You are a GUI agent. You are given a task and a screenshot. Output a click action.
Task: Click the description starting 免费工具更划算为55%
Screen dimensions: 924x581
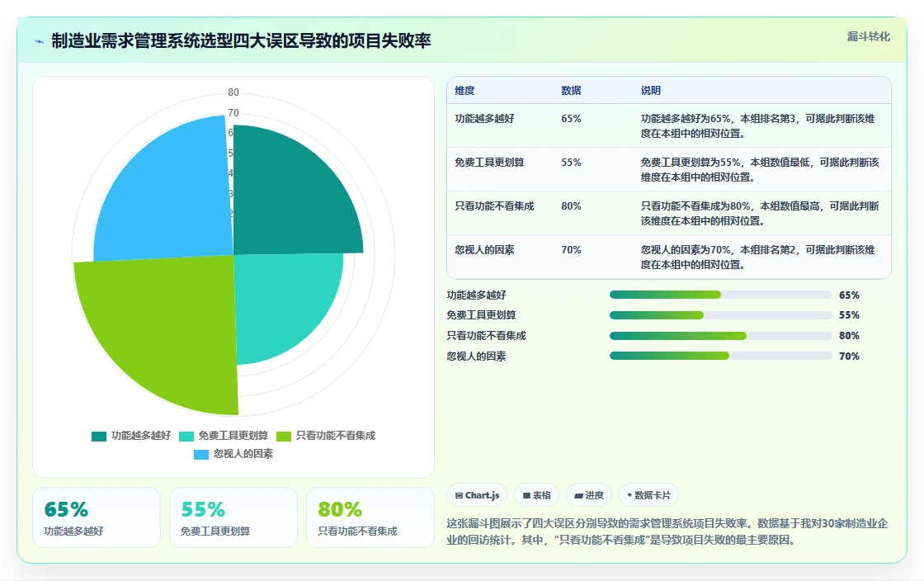[x=760, y=169]
